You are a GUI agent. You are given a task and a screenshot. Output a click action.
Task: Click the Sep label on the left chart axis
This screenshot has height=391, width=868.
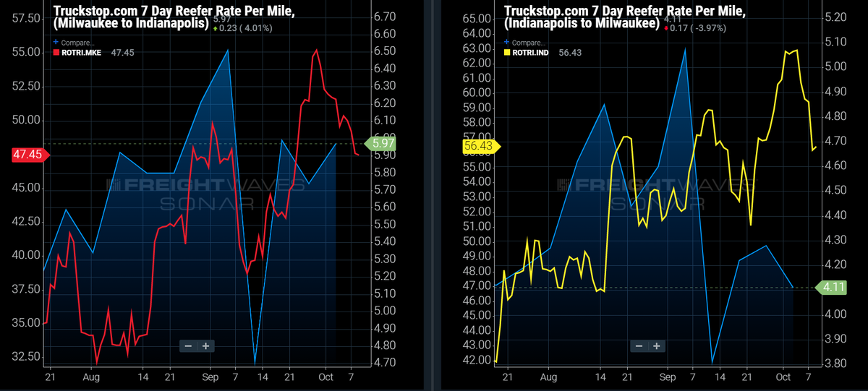[210, 377]
